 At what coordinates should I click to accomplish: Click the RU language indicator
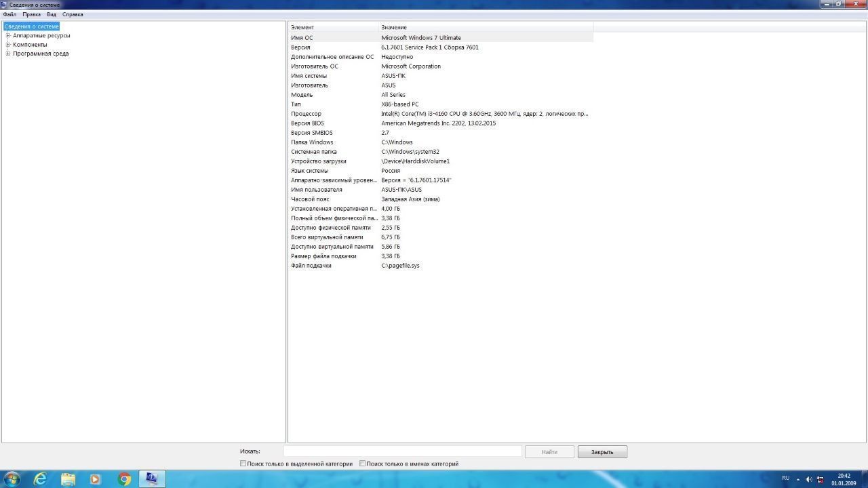[x=785, y=478]
